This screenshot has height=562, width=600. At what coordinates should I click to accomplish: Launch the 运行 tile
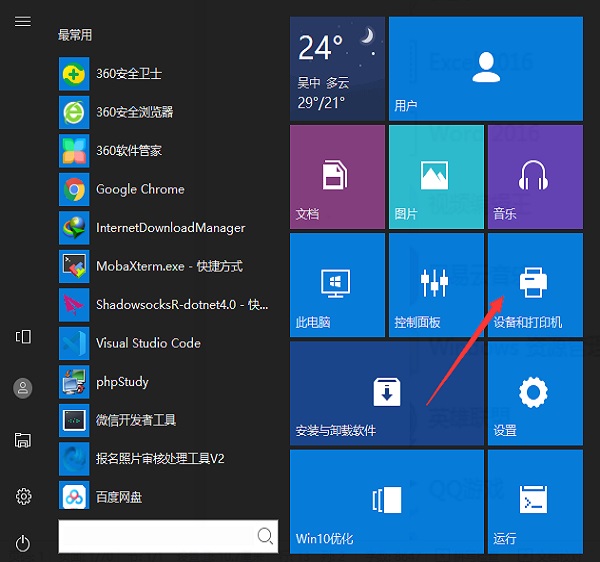(534, 500)
